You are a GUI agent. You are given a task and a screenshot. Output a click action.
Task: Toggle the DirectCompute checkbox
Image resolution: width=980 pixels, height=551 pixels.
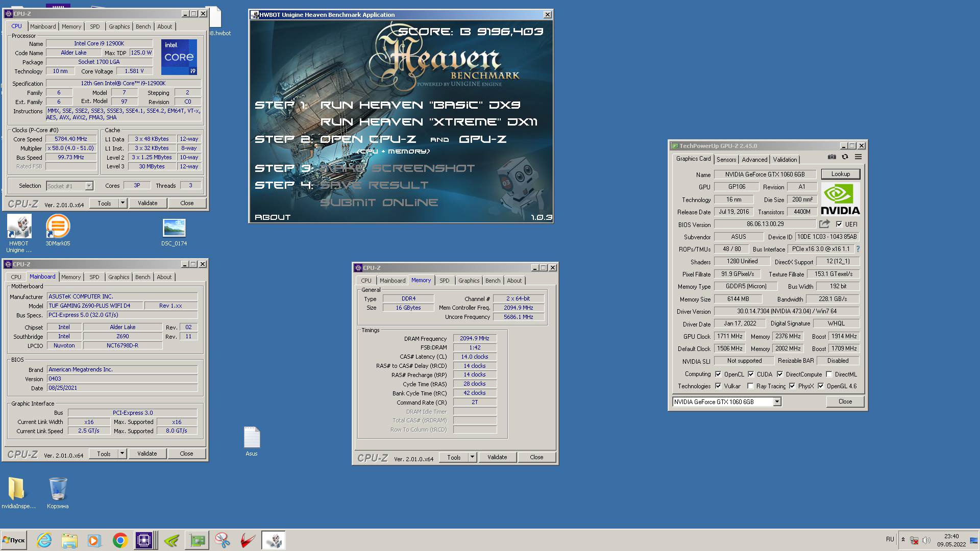(x=780, y=374)
